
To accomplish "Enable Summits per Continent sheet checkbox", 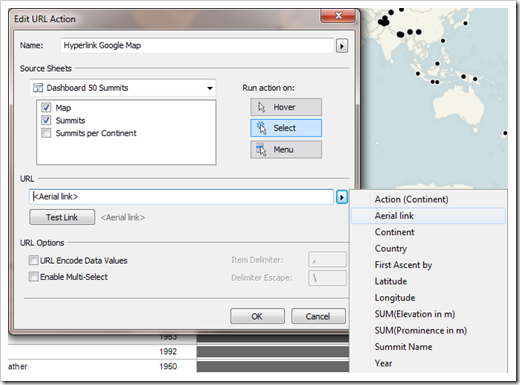I will pyautogui.click(x=46, y=133).
